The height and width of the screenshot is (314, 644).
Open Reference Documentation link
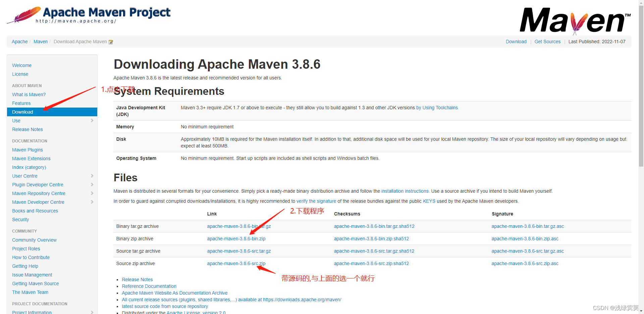click(149, 286)
